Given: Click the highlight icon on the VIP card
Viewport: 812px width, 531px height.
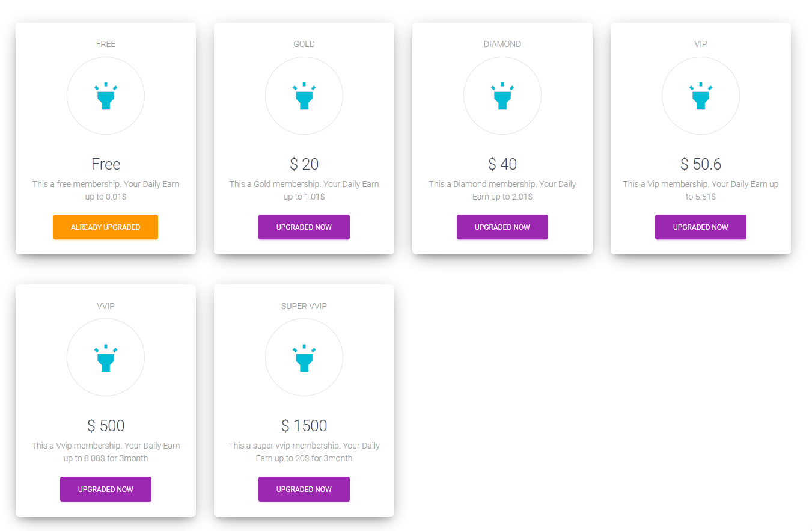Looking at the screenshot, I should pyautogui.click(x=701, y=96).
